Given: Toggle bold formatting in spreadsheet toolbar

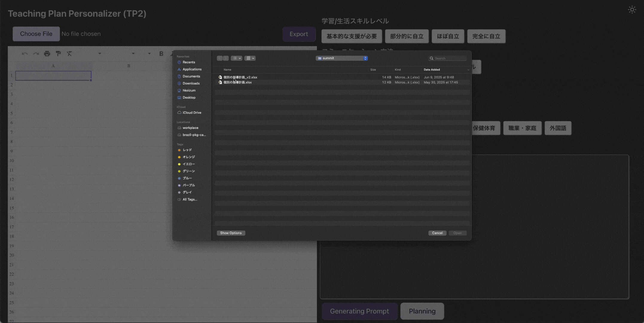Looking at the screenshot, I should click(161, 54).
